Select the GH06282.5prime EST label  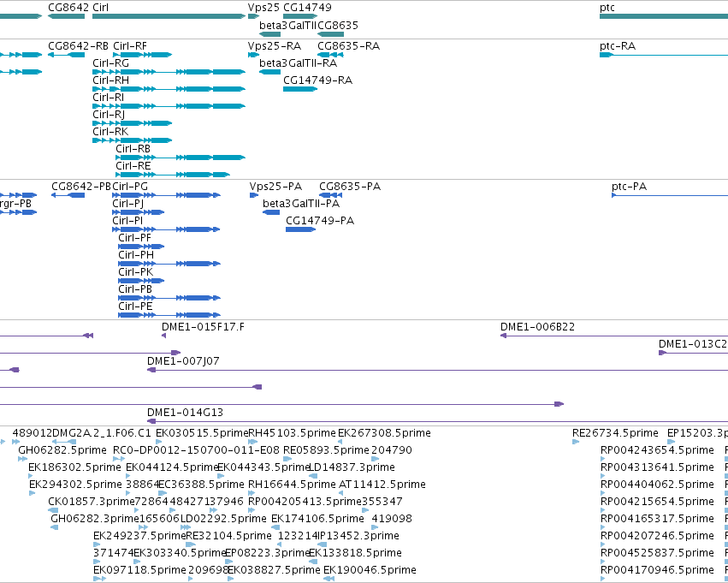click(62, 450)
